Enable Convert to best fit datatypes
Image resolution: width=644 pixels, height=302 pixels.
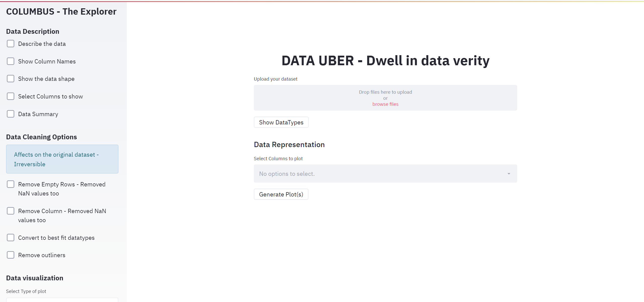11,238
